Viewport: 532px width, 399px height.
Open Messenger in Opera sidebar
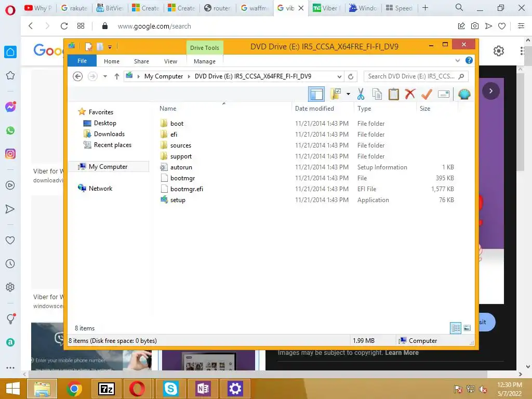point(10,107)
